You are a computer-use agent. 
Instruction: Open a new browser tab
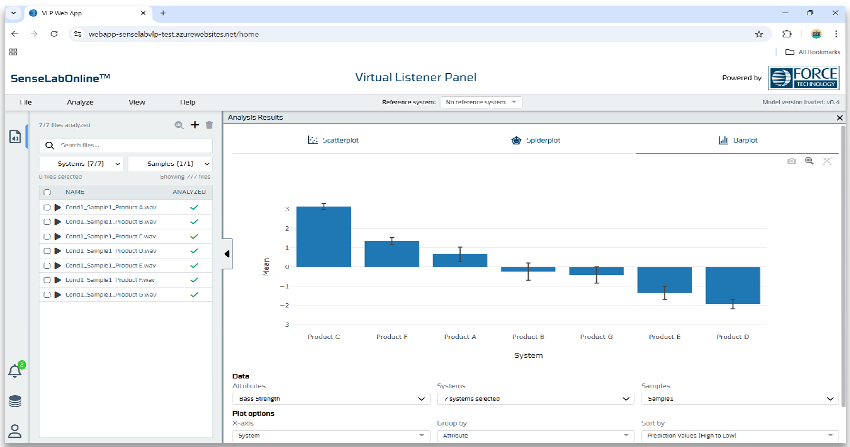[163, 13]
